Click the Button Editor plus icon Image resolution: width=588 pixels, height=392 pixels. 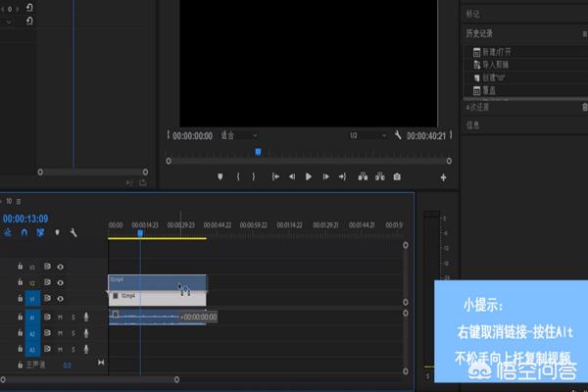(x=443, y=177)
